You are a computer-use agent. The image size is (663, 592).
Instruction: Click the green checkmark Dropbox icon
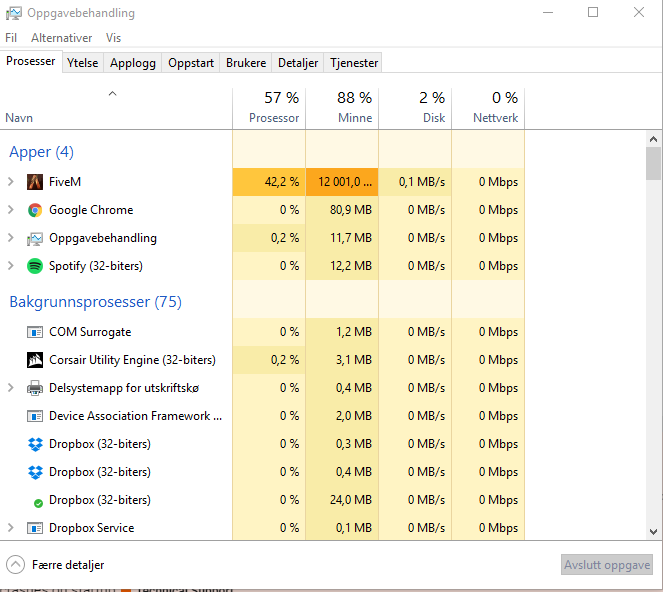pyautogui.click(x=38, y=503)
